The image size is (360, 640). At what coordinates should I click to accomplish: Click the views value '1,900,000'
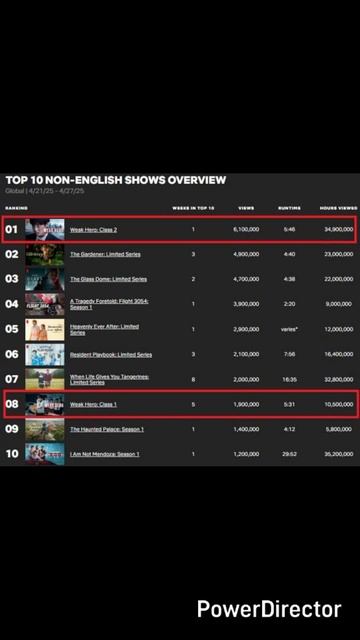point(246,404)
